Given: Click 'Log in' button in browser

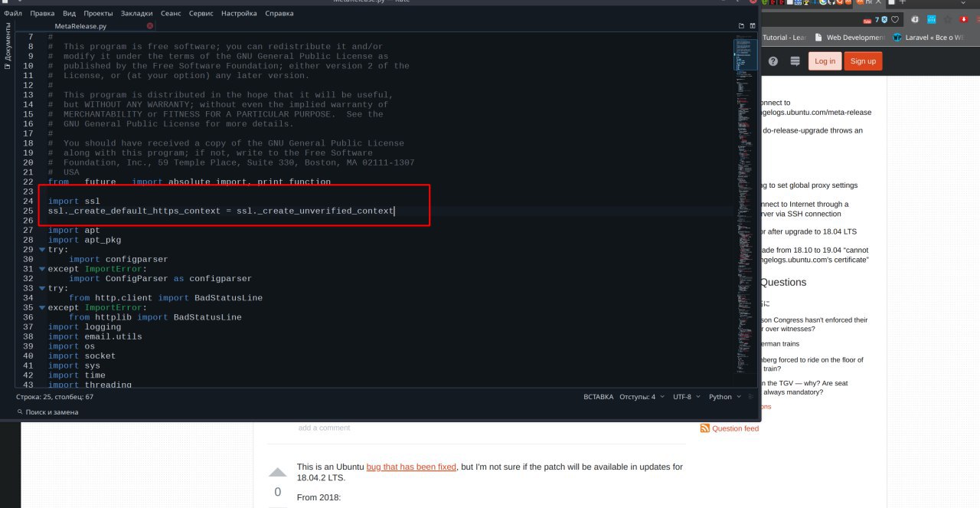Looking at the screenshot, I should click(825, 61).
